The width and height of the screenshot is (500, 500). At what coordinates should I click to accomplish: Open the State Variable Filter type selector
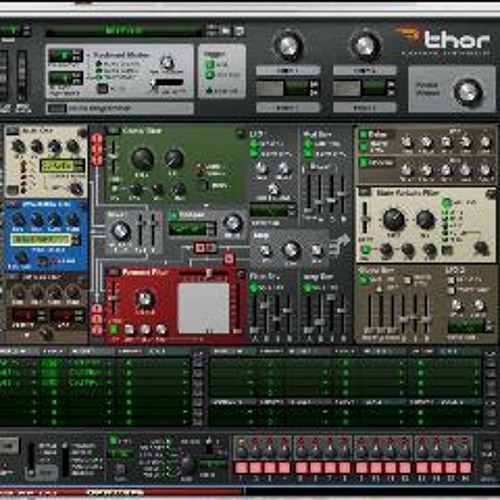365,192
